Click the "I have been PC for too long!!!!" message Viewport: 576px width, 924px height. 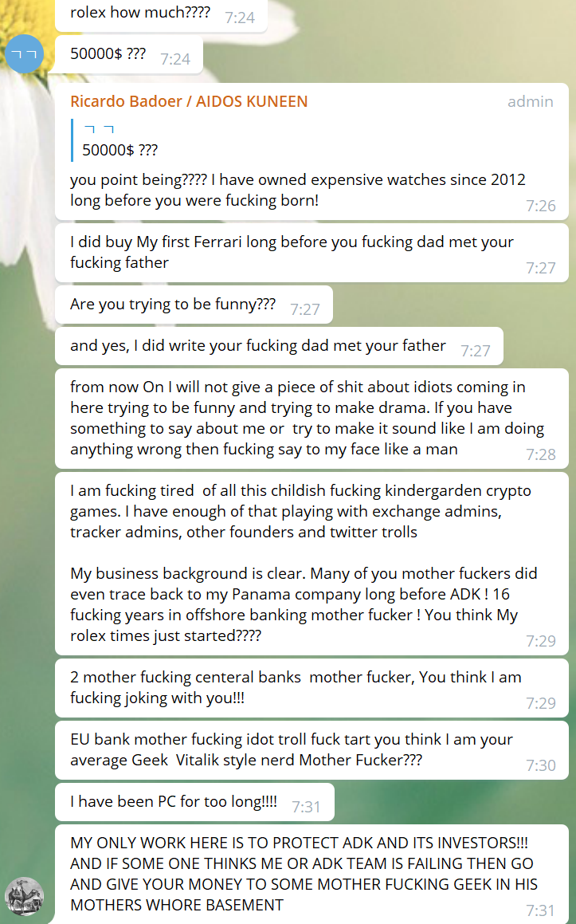pos(174,802)
